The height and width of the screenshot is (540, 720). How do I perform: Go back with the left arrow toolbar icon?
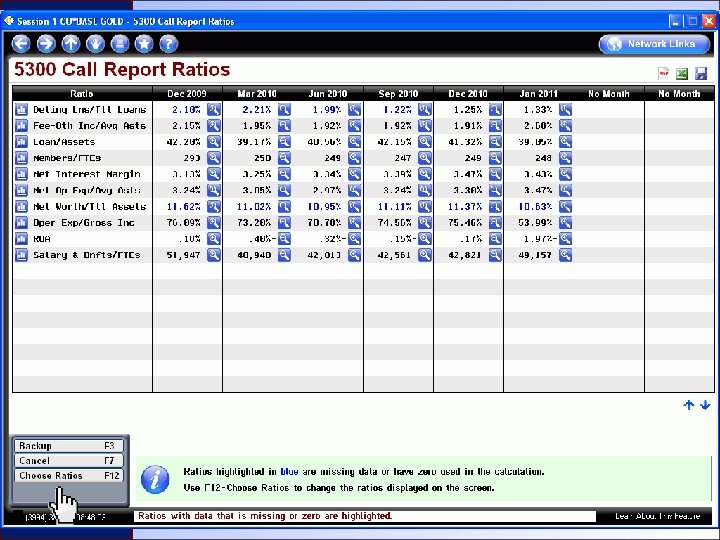pos(21,44)
